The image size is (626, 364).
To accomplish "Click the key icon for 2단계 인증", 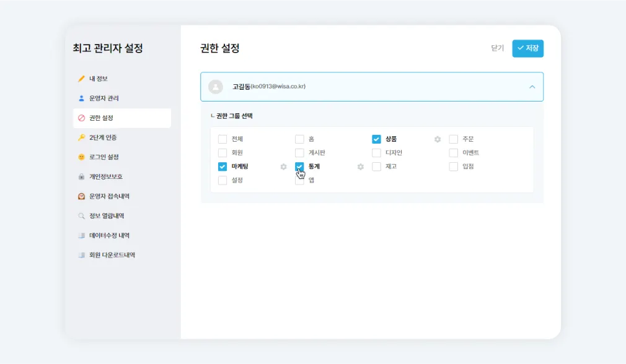I will pos(81,137).
